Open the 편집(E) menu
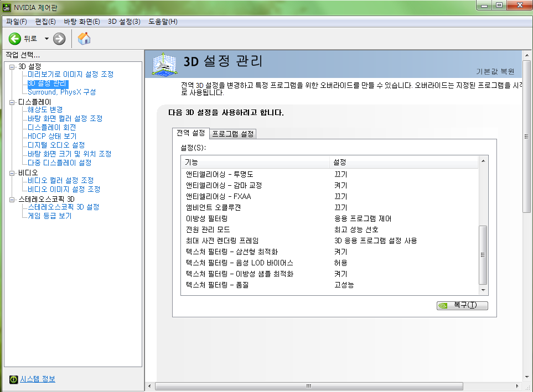The height and width of the screenshot is (392, 533). [45, 22]
